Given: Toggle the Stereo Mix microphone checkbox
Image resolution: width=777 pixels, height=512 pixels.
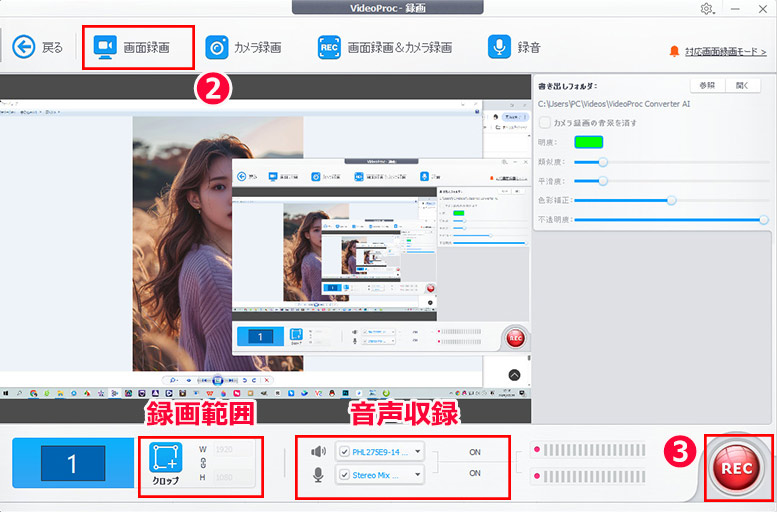Looking at the screenshot, I should tap(345, 474).
